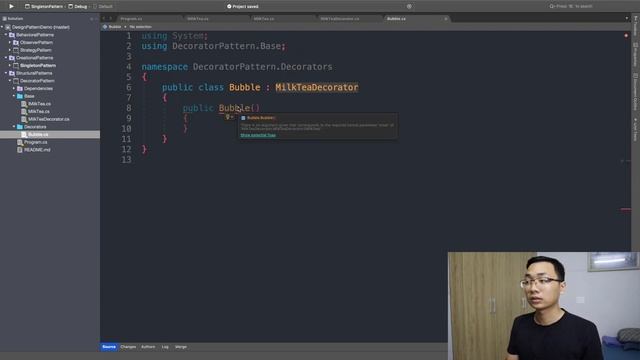Click the round status icon in the toolbar
The width and height of the screenshot is (640, 360).
pyautogui.click(x=409, y=6)
